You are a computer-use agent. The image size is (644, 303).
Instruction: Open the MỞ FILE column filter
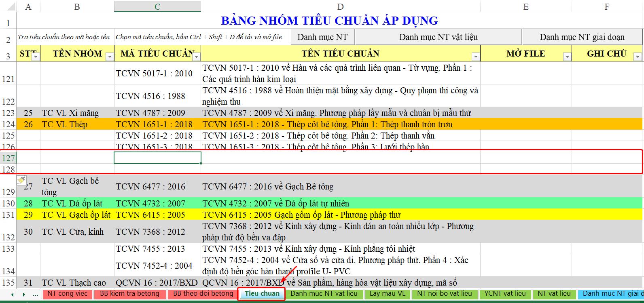pyautogui.click(x=567, y=57)
